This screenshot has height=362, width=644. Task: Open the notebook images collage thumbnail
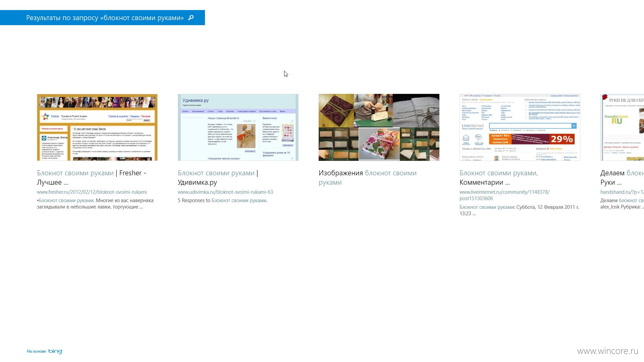pyautogui.click(x=379, y=127)
